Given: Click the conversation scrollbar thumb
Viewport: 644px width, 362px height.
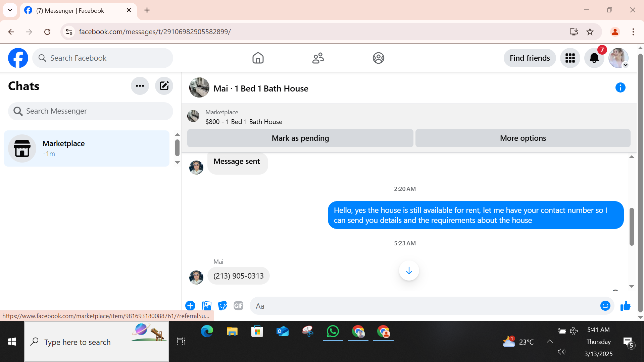Looking at the screenshot, I should tap(631, 227).
